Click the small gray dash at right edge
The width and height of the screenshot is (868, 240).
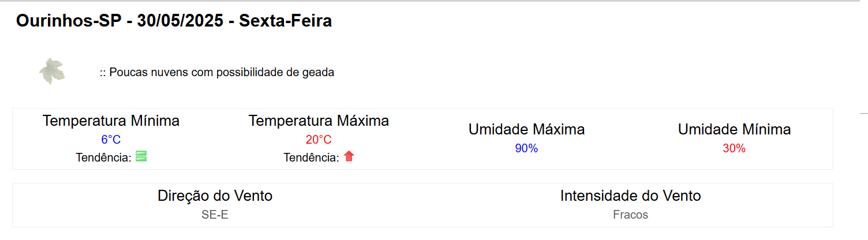[x=863, y=114]
